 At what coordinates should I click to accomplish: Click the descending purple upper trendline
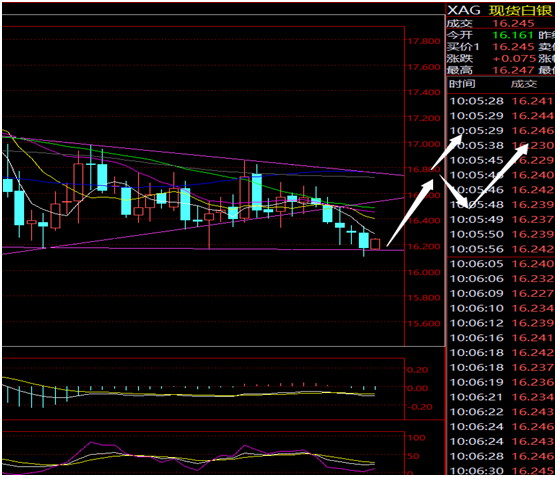point(202,155)
